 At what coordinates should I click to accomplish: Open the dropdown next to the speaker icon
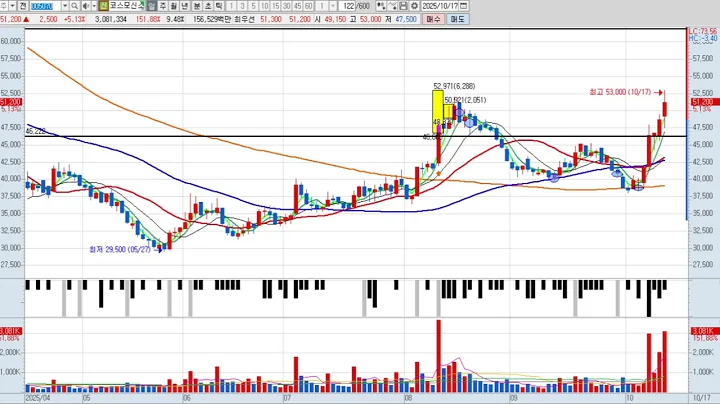tap(94, 6)
